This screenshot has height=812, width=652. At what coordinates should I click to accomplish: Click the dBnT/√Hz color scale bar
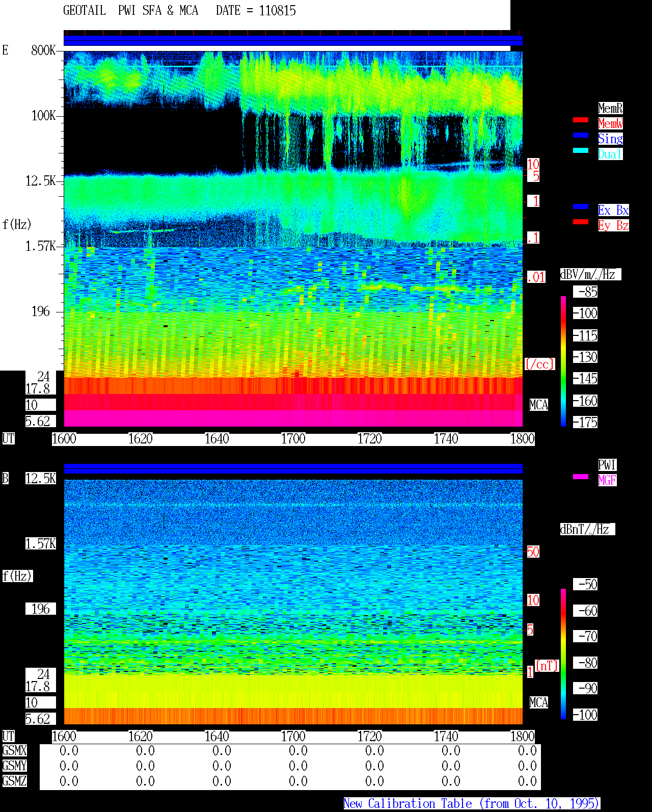coord(563,654)
